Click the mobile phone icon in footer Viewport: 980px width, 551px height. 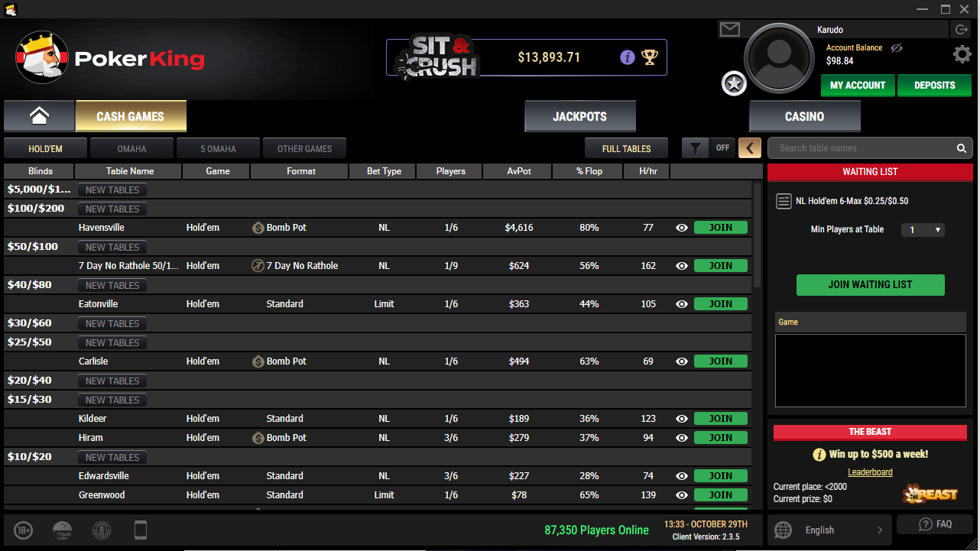coord(140,530)
